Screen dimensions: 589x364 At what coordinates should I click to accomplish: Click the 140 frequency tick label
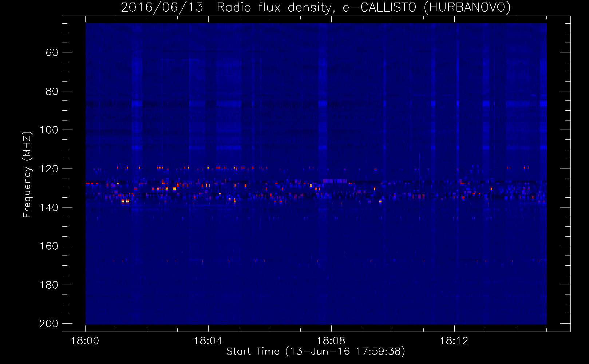coord(49,207)
